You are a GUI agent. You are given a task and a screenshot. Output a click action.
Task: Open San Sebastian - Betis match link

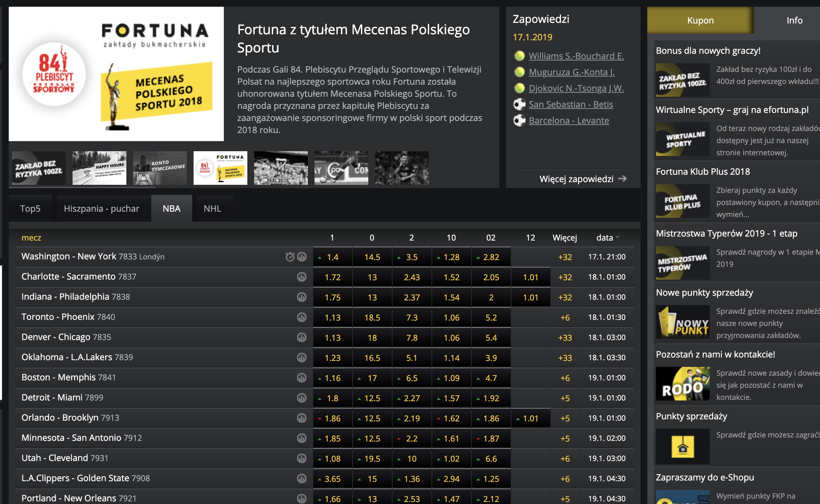point(571,104)
